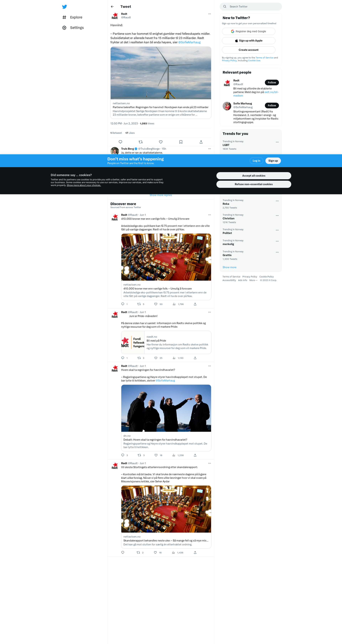Click Show more replies
342x644 pixels.
click(161, 195)
